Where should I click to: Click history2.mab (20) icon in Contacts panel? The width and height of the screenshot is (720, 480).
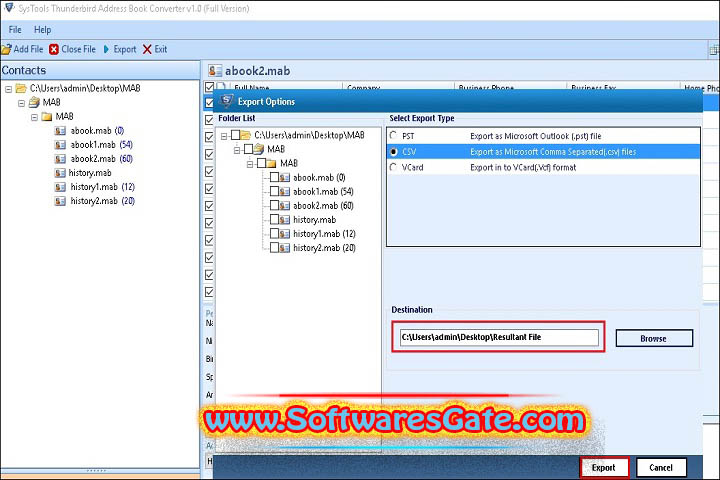60,201
